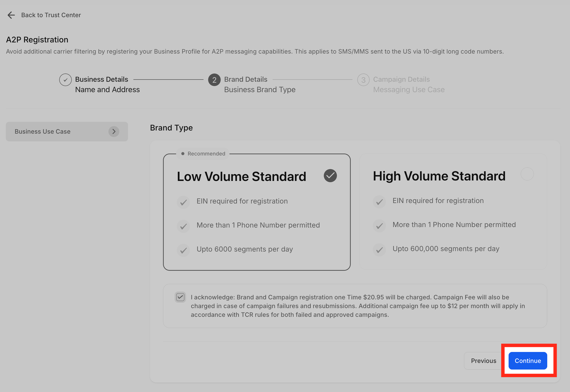Select the Low Volume Standard checkmark

(x=330, y=176)
